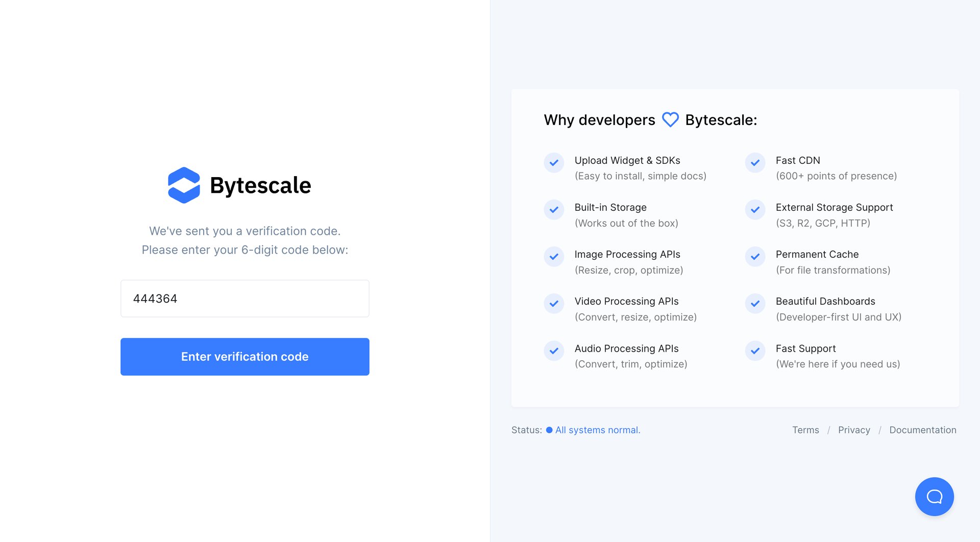The image size is (980, 542).
Task: Select the Upload Widget & SDKs checkmark icon
Action: [x=553, y=163]
